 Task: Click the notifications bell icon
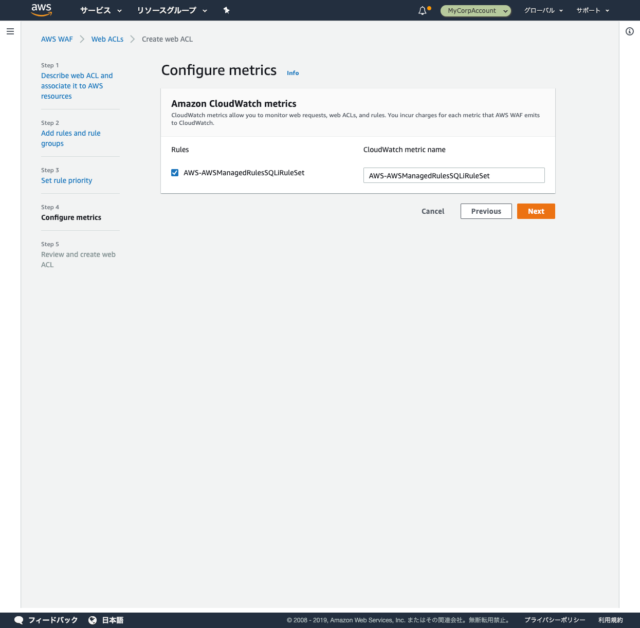tap(422, 11)
